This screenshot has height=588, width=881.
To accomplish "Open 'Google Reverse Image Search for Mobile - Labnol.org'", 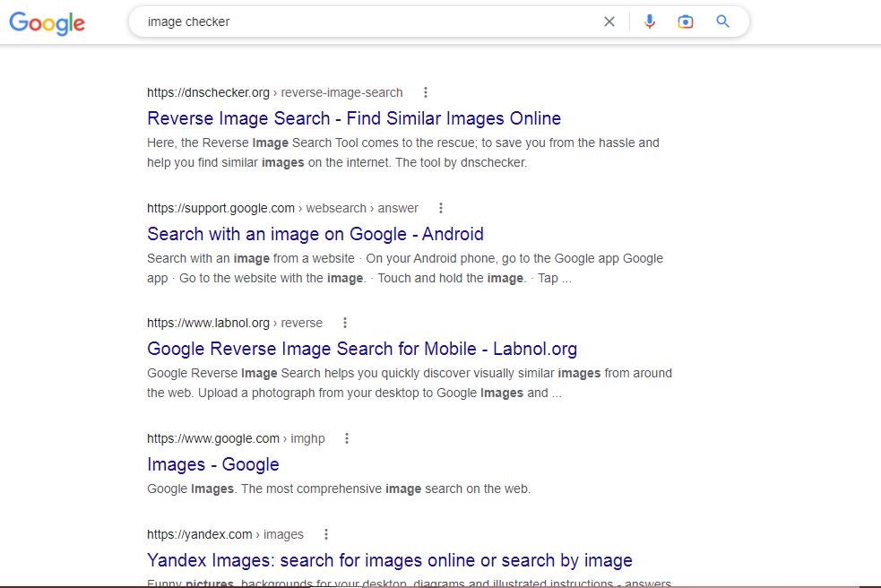I will [x=362, y=349].
